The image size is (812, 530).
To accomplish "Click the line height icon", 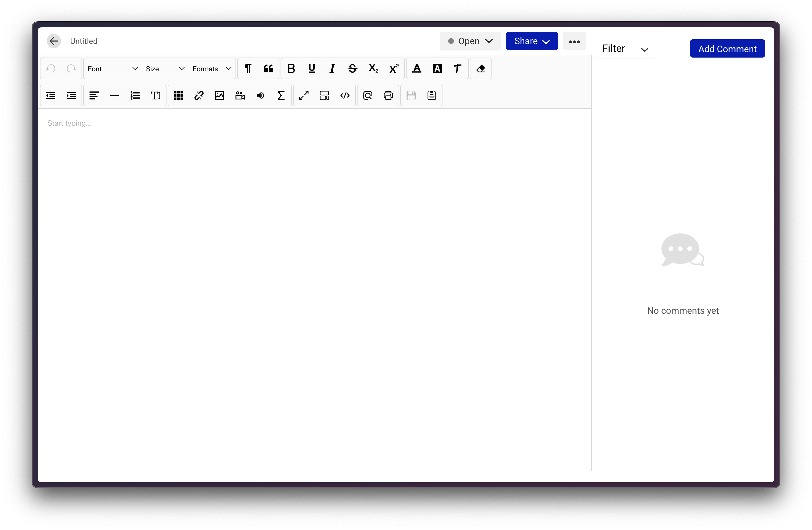I will tap(156, 95).
